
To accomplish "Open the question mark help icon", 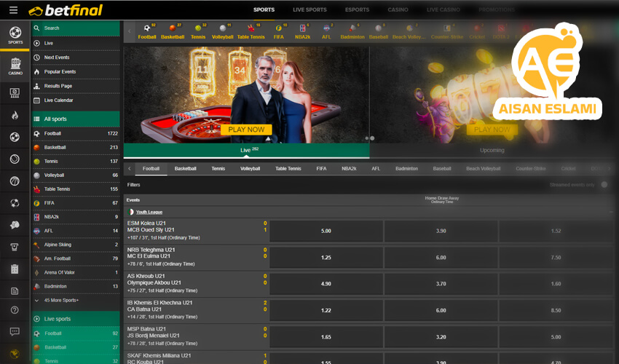I will tap(15, 310).
